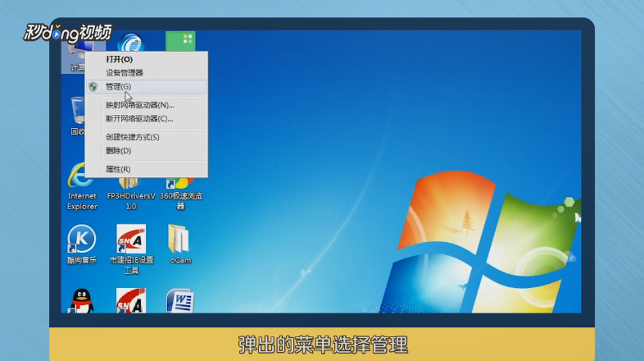Click the 酷狗音乐 desktop icon
The width and height of the screenshot is (644, 361).
[82, 244]
